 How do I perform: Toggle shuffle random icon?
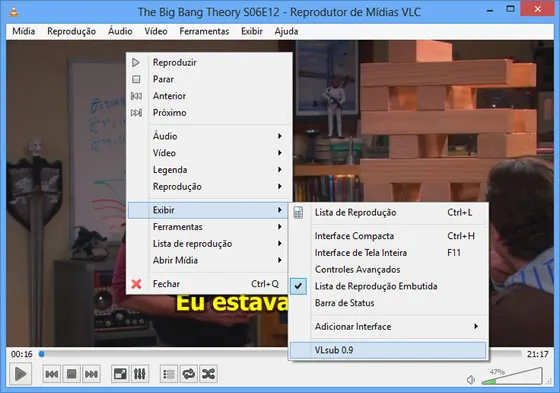[x=209, y=374]
